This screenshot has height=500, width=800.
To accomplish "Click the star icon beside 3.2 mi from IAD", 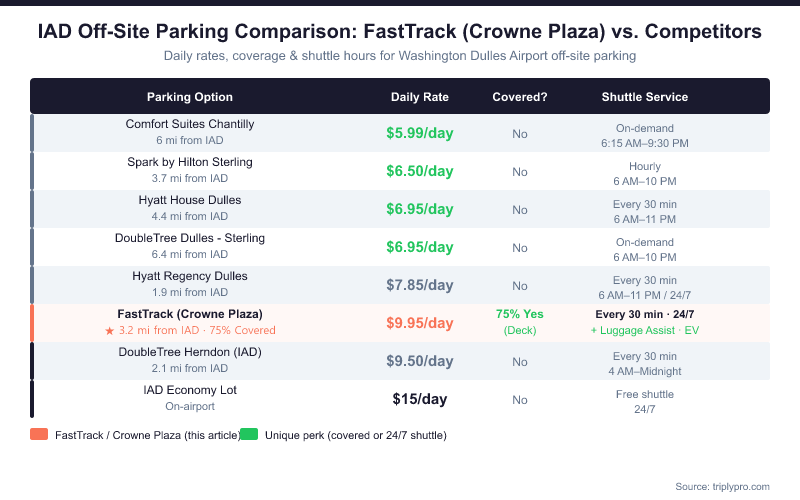I will point(110,330).
